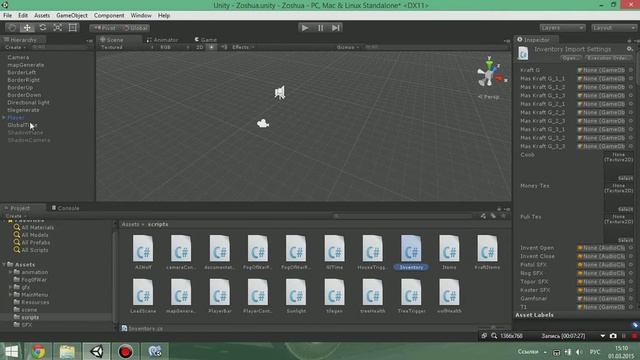Expand the MainMenu folder
The image size is (640, 360).
click(10, 295)
